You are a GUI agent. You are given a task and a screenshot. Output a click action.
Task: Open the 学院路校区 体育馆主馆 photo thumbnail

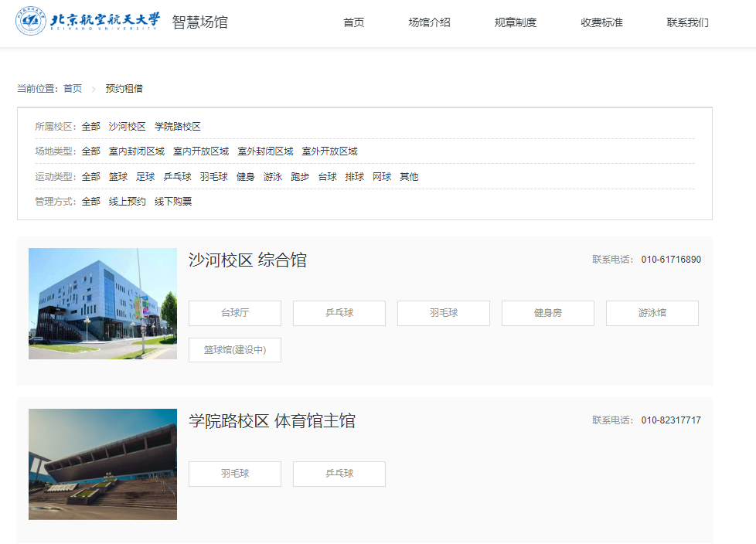click(103, 464)
